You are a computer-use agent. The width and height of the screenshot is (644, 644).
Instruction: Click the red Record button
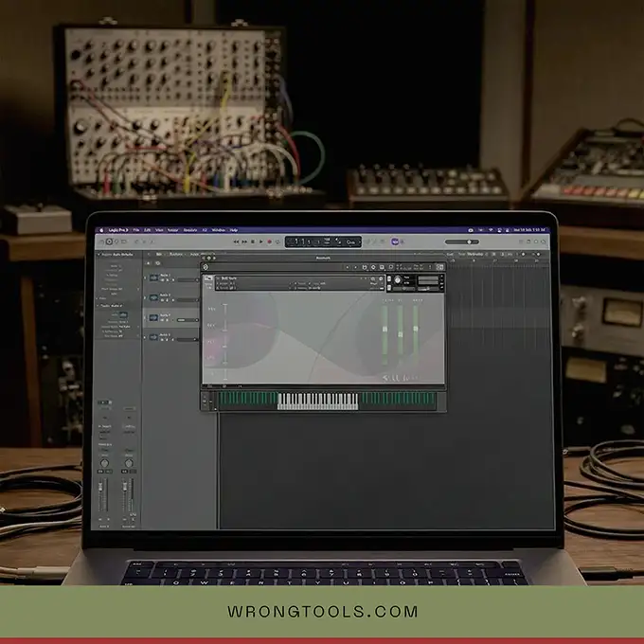[267, 242]
